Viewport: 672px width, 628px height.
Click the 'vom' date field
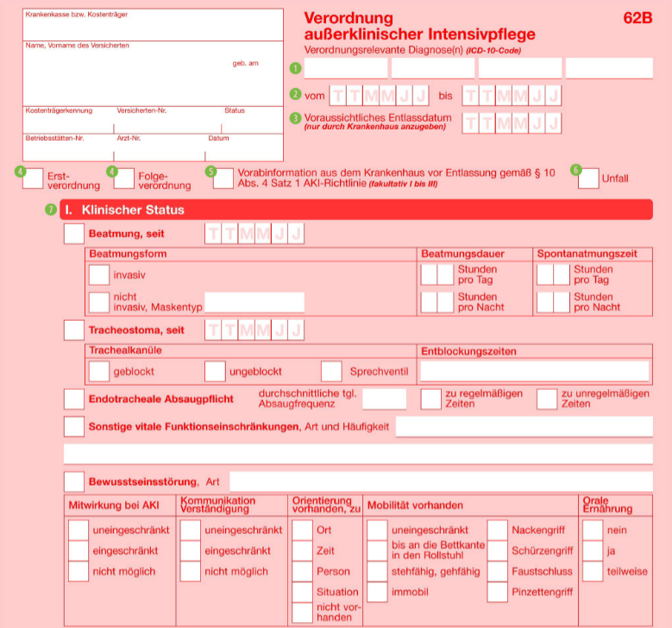tap(380, 96)
